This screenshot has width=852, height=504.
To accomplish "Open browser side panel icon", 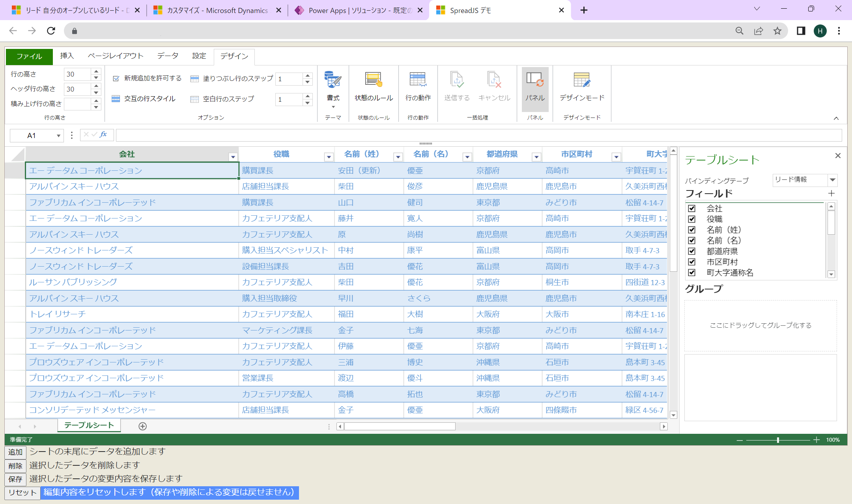I will pos(801,31).
